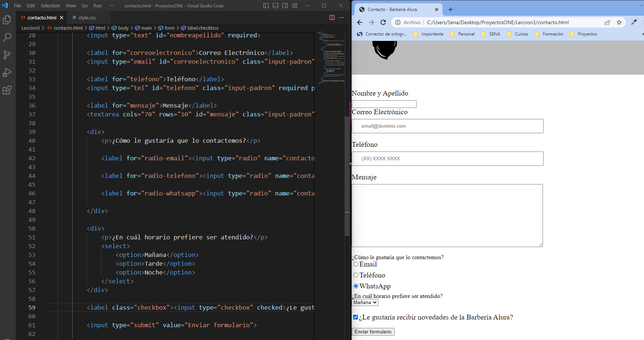Open the Selection menu
644x340 pixels.
50,5
